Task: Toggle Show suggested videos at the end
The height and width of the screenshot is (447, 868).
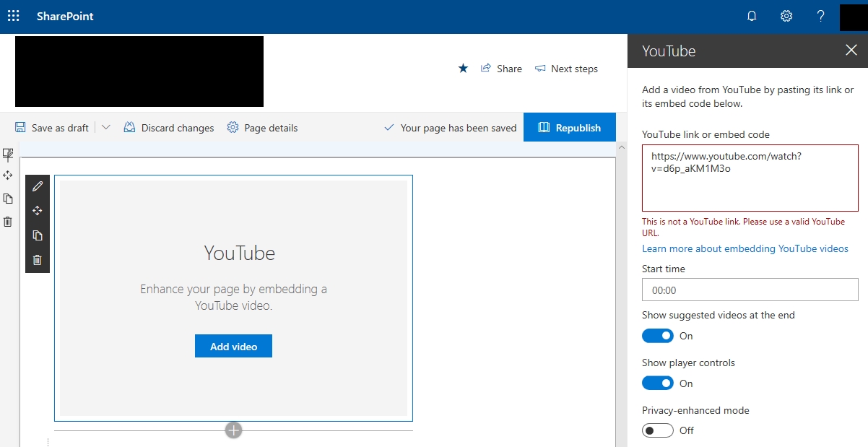Action: 658,336
